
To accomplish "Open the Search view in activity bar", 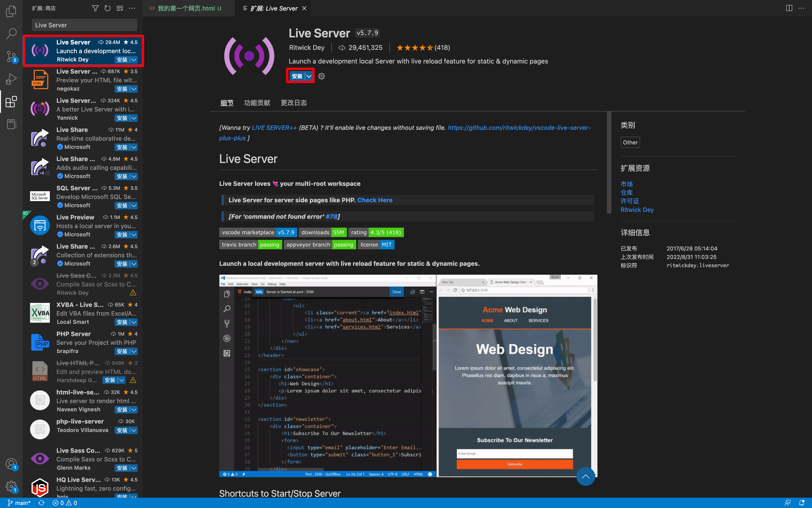I will click(11, 34).
